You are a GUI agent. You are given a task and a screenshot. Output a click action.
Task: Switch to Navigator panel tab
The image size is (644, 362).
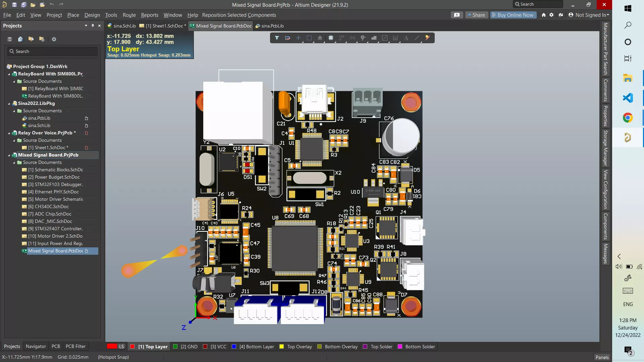click(36, 347)
